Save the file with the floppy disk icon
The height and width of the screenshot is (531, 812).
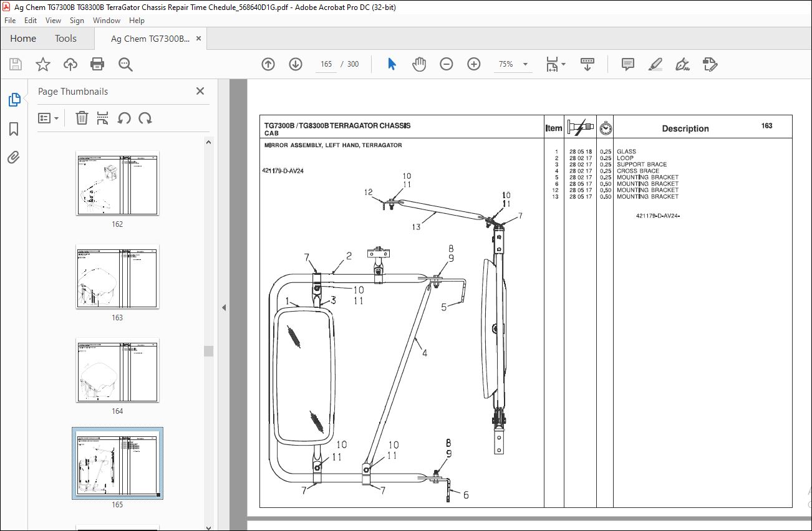[16, 64]
